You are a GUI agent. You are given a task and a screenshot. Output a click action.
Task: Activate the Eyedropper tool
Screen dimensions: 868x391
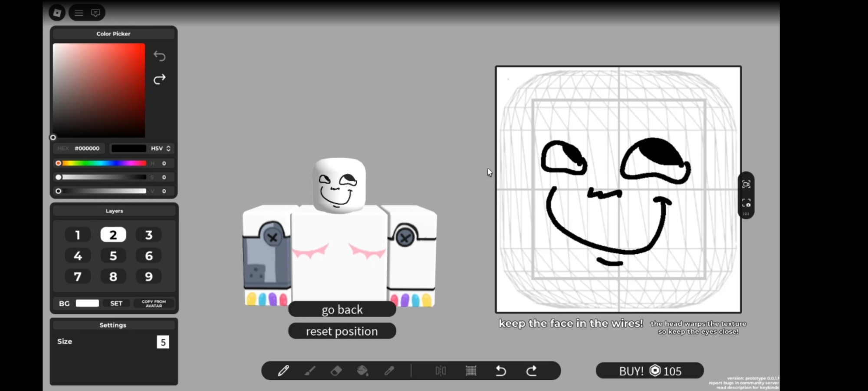[389, 371]
